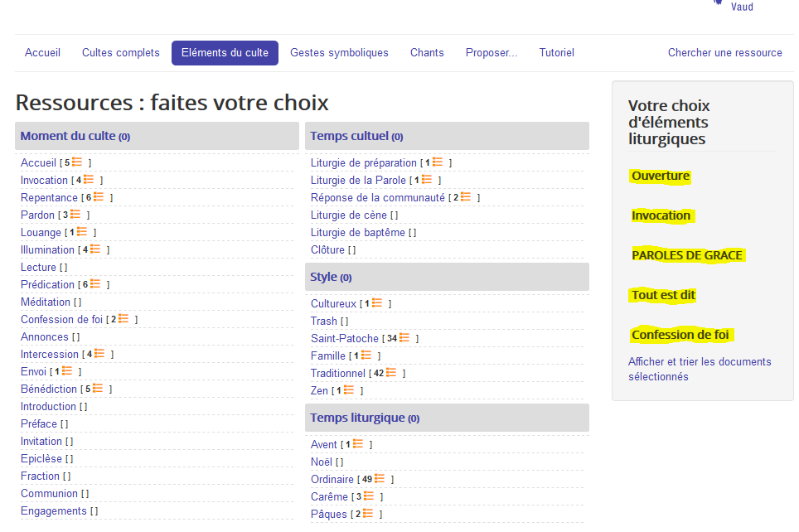Open the list icon beside Avent
Viewport: 799px width, 532px height.
click(x=358, y=444)
